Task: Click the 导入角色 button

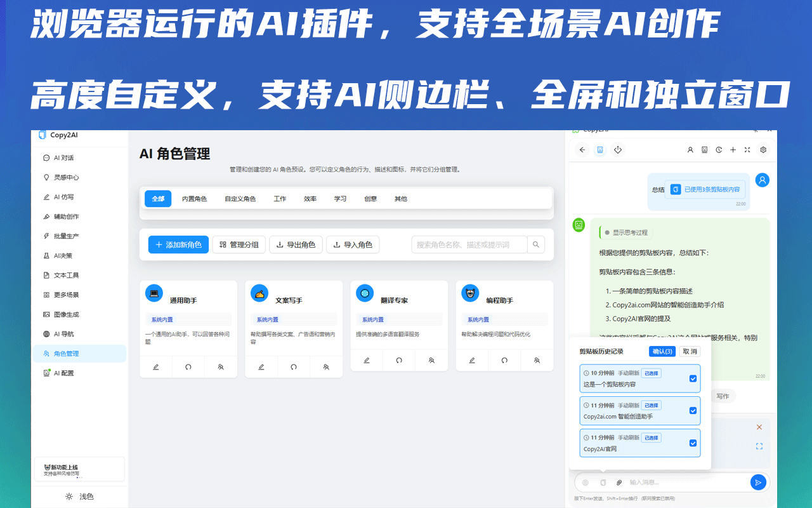Action: 353,244
